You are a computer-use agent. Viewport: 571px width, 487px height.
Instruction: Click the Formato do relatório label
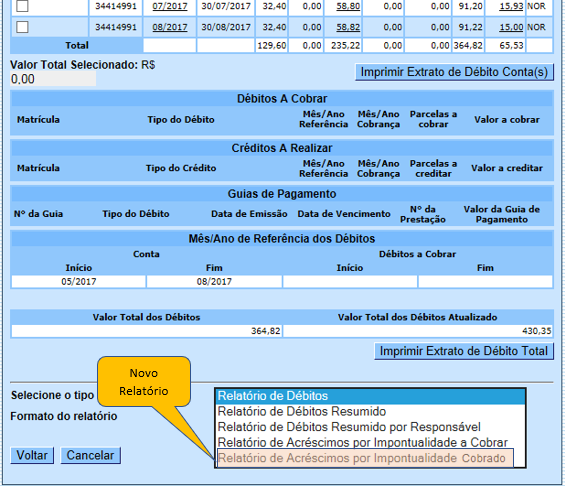tap(64, 416)
